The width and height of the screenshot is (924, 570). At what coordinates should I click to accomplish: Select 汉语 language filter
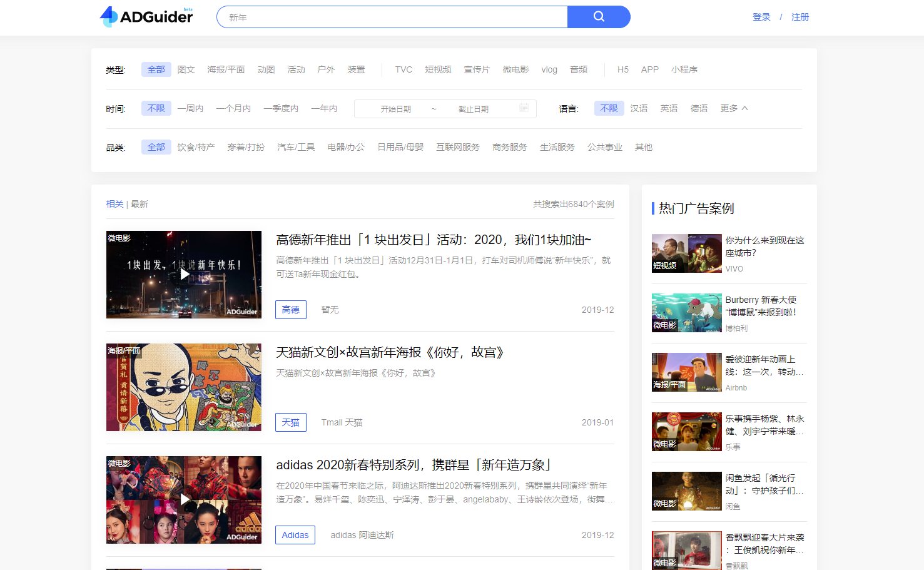tap(639, 108)
